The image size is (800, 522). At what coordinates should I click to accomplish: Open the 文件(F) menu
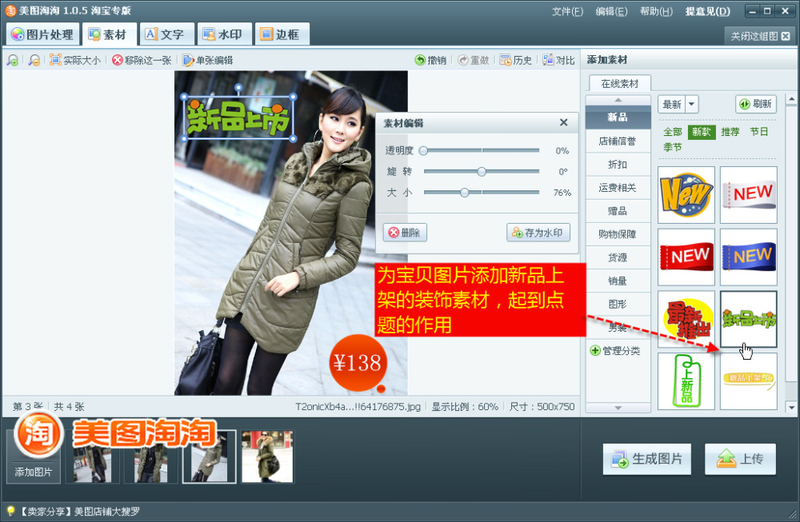coord(567,12)
